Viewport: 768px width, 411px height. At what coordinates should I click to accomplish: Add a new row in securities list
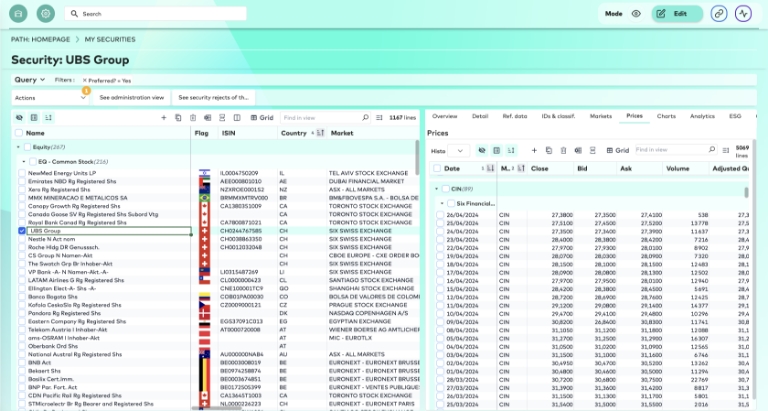tap(164, 118)
